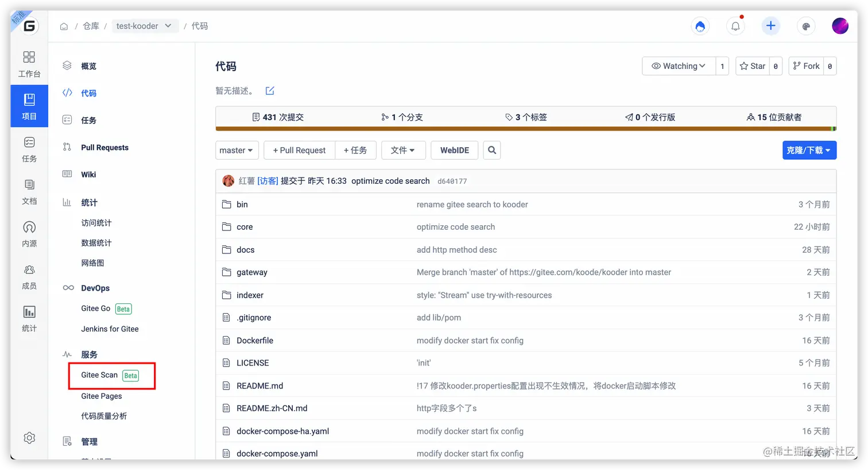Viewport: 868px width, 470px height.
Task: Open the 文件 dropdown
Action: 403,150
